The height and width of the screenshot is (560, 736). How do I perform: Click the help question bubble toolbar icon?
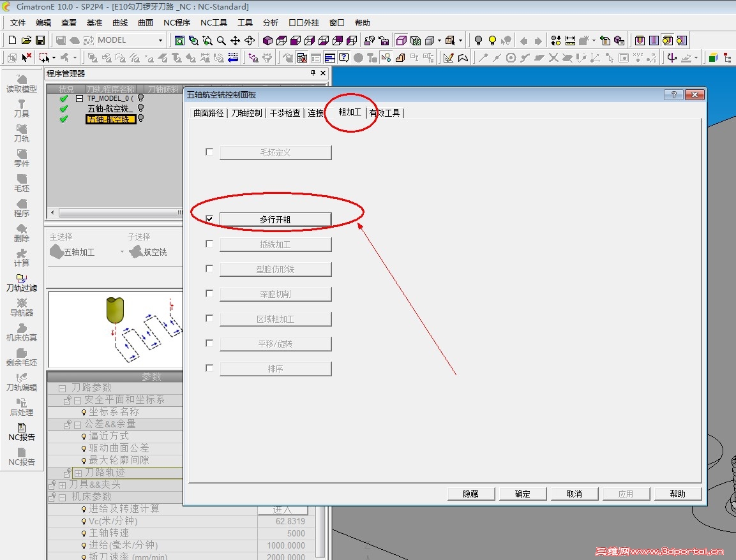343,57
